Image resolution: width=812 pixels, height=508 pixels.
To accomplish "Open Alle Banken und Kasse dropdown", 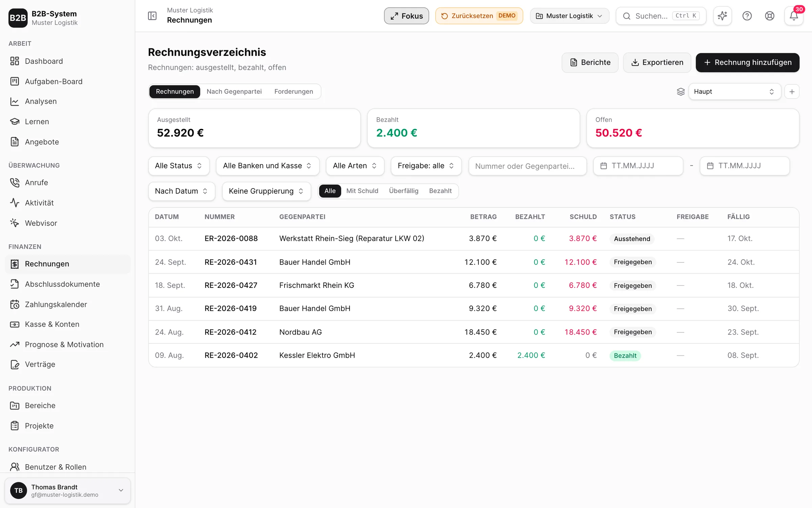I will [267, 166].
